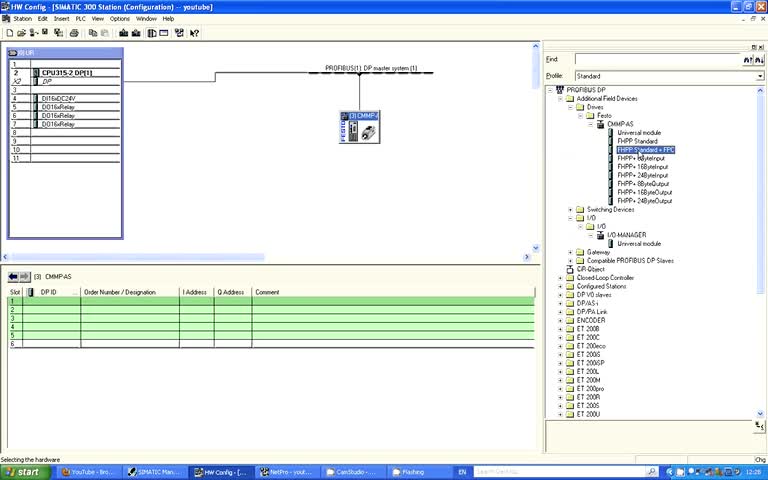This screenshot has height=480, width=768.
Task: Open the Options menu
Action: 120,19
